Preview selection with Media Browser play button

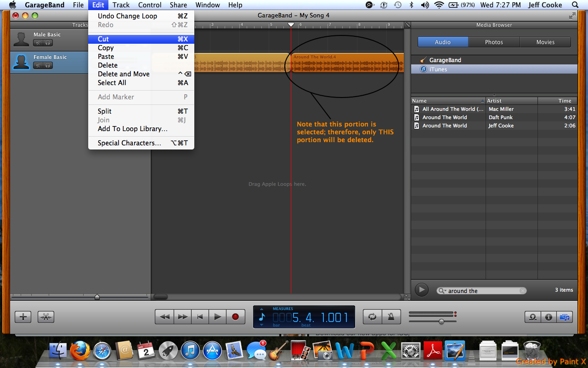click(x=421, y=290)
